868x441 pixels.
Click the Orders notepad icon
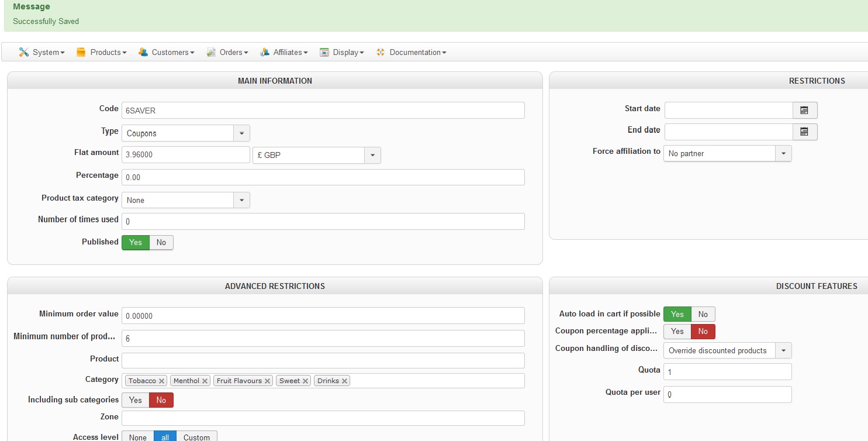click(211, 52)
